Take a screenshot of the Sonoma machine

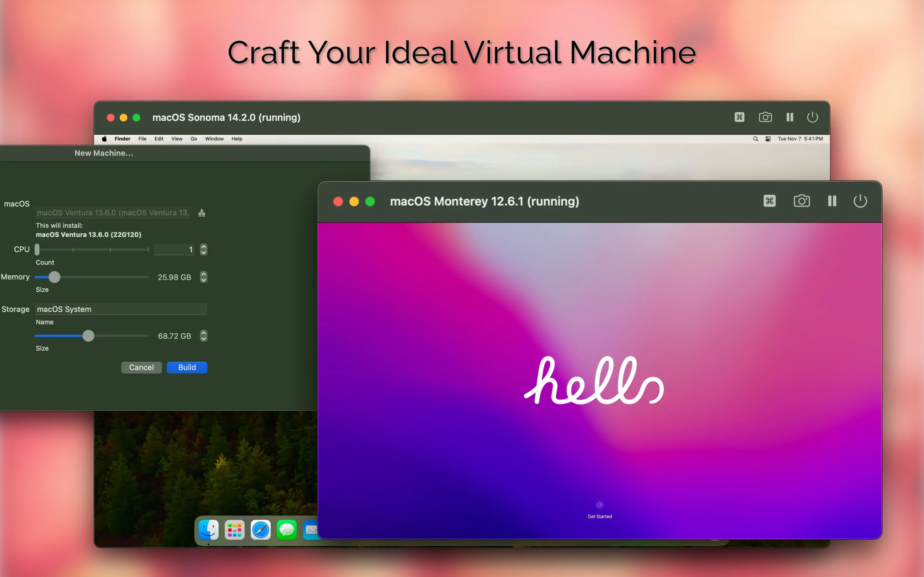(x=765, y=117)
